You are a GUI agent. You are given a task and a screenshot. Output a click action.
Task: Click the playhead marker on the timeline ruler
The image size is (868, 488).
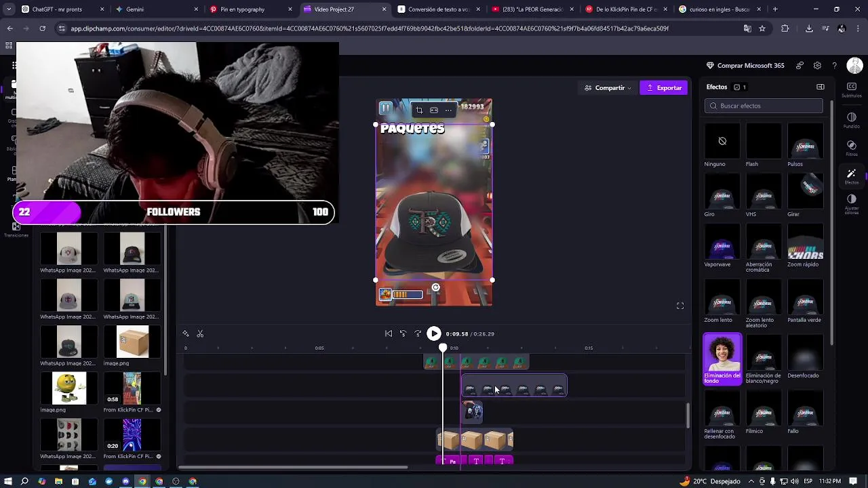[x=443, y=347]
